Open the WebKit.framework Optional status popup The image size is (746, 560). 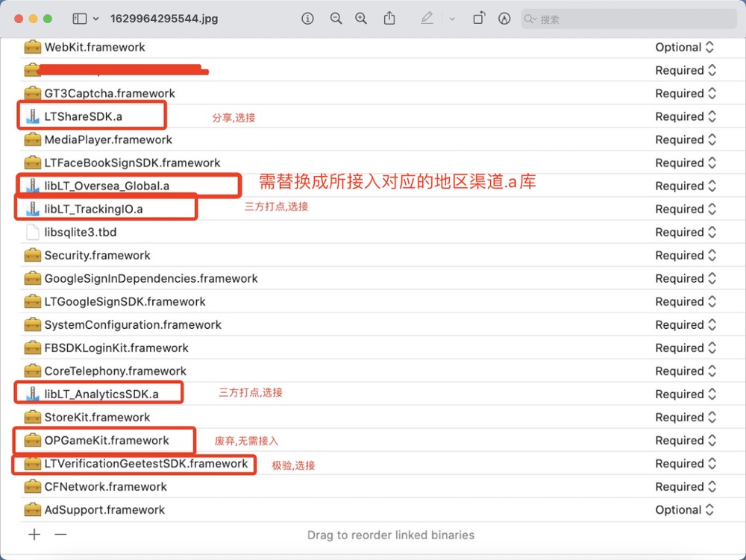(x=684, y=47)
